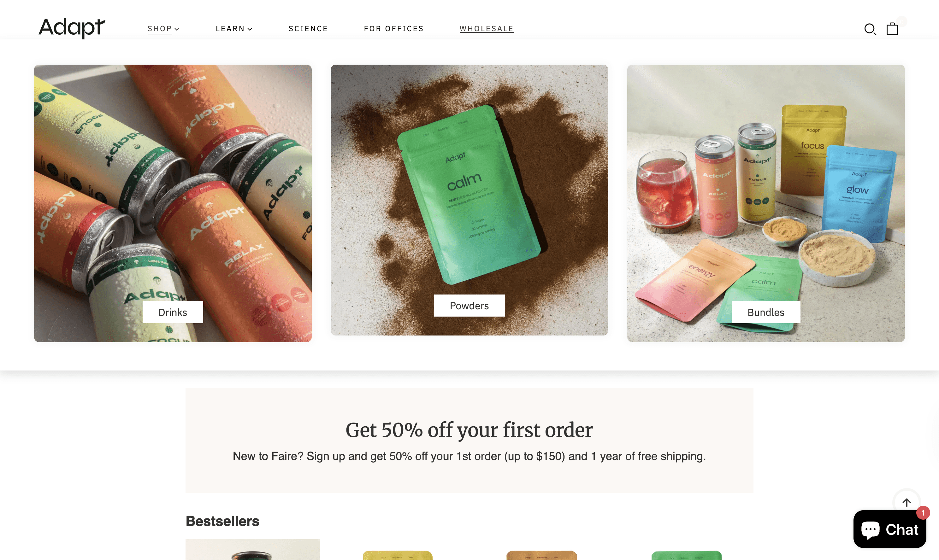The width and height of the screenshot is (939, 560).
Task: Open the shopping bag cart
Action: tap(892, 29)
